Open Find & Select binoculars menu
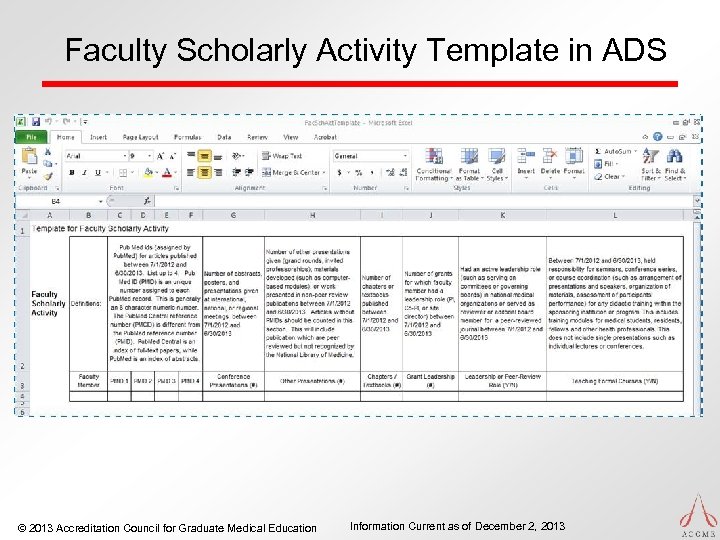The height and width of the screenshot is (540, 720). (675, 164)
